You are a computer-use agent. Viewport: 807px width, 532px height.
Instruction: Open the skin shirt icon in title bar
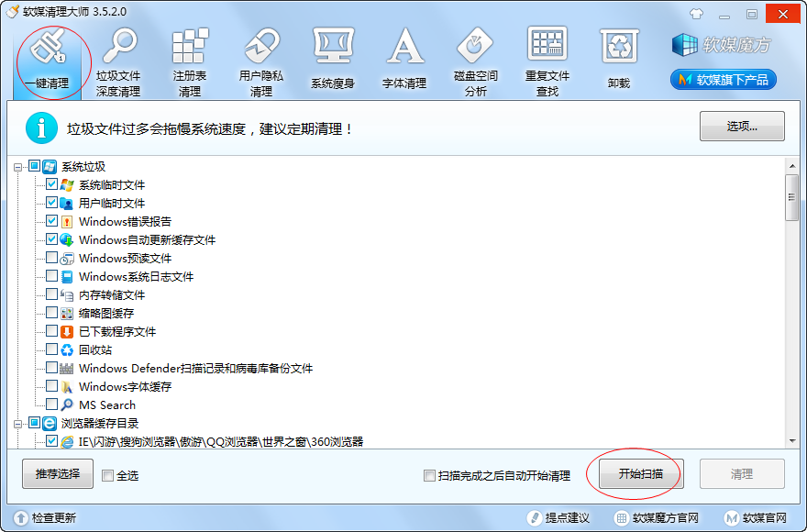click(x=696, y=14)
